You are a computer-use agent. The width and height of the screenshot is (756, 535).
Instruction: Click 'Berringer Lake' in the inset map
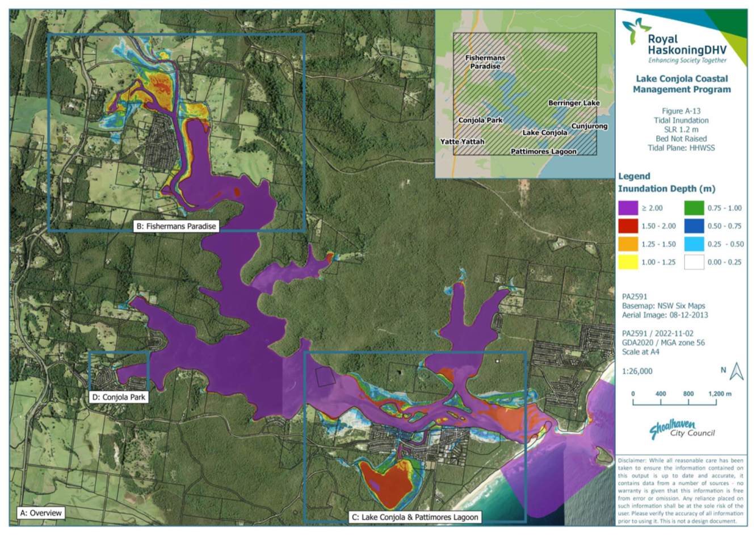(x=574, y=103)
